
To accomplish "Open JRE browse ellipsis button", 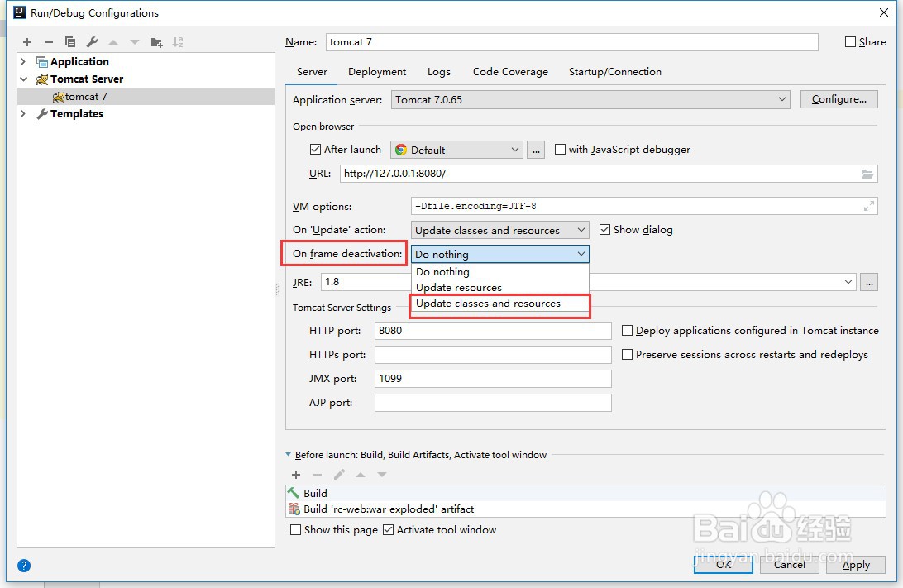I will click(869, 282).
